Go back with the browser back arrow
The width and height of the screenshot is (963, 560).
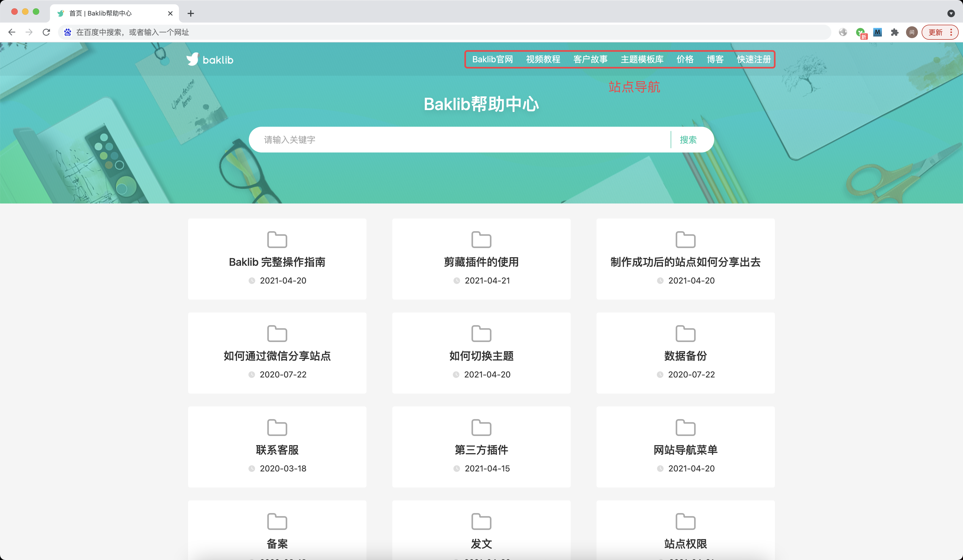point(12,32)
